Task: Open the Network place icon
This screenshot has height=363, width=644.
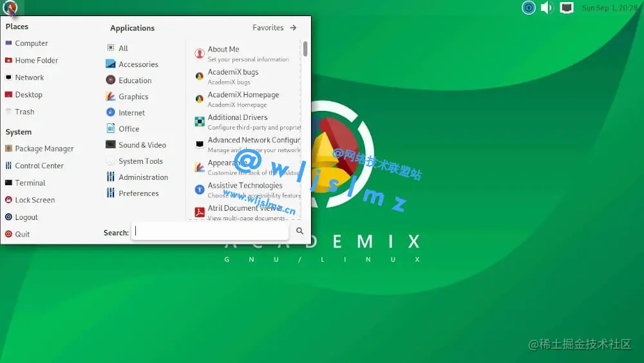Action: coord(8,77)
